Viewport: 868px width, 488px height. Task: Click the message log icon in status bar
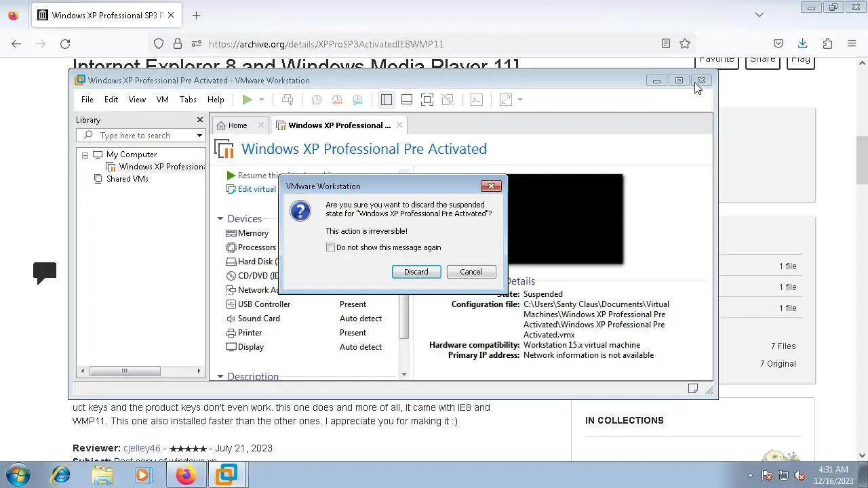pos(693,389)
